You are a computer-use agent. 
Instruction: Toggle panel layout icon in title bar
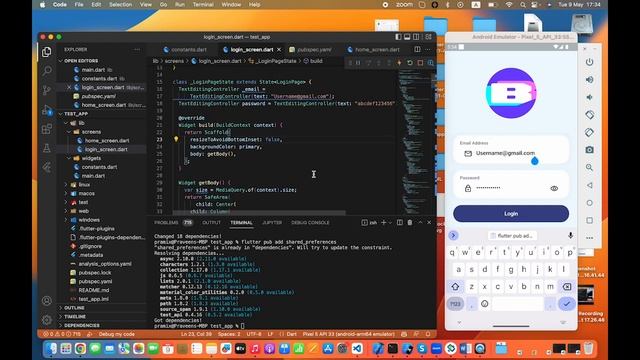[407, 37]
